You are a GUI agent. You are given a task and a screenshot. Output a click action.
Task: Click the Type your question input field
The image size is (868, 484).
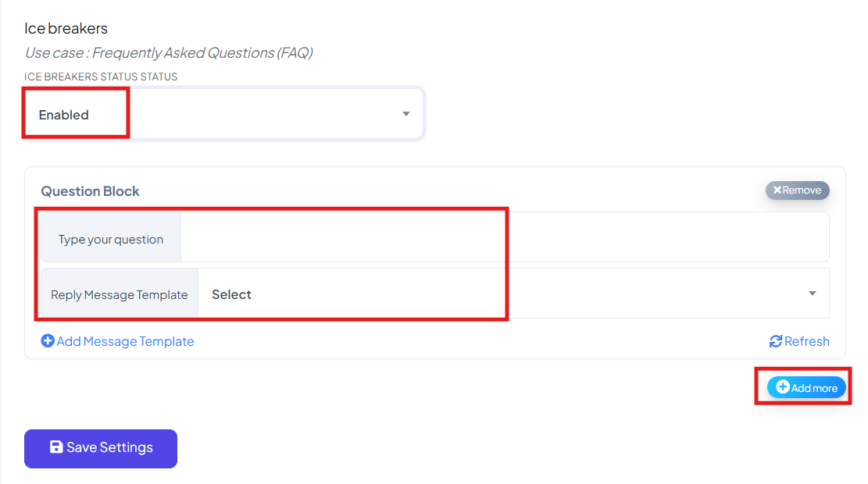(x=504, y=237)
